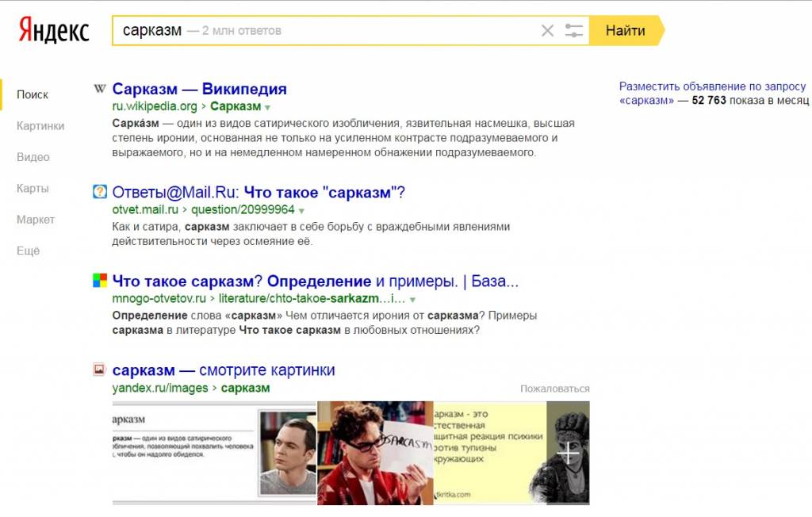Click the colorful mnogo-otvetov favicon
The image size is (812, 517).
99,281
